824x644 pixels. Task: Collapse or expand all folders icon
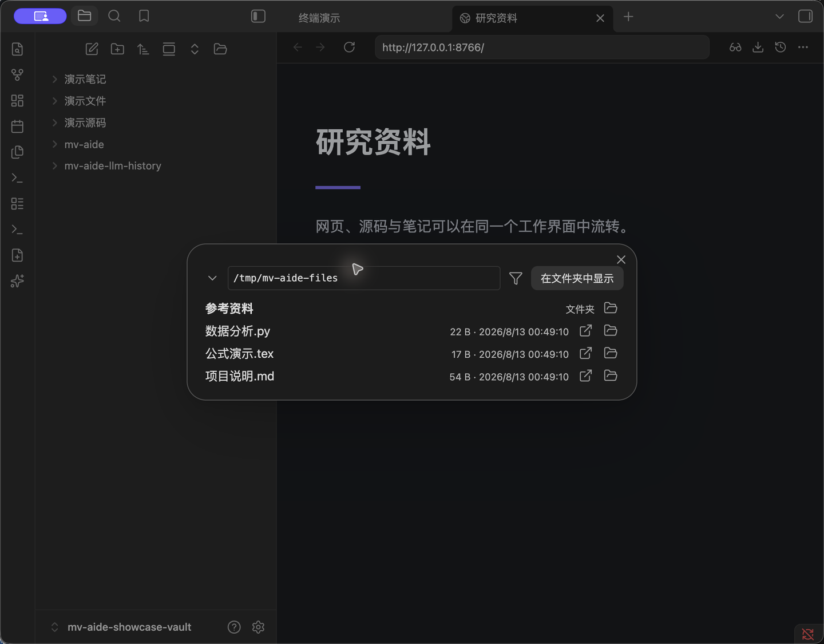(x=195, y=49)
